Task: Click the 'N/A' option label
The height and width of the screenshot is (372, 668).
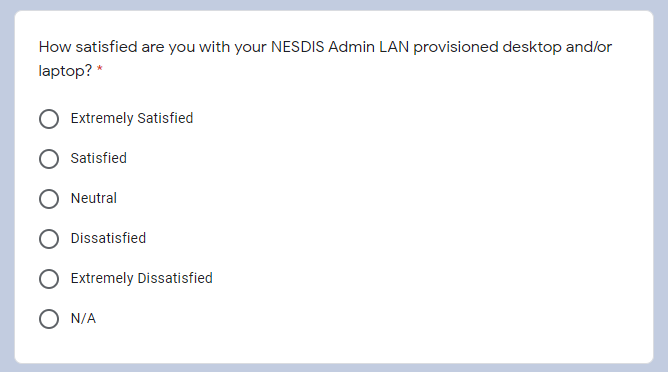Action: coord(83,318)
